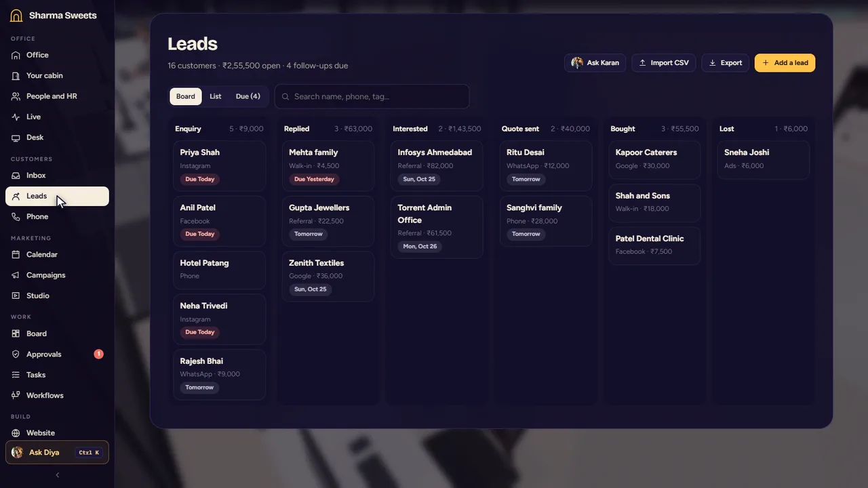This screenshot has width=868, height=488.
Task: Open Campaigns megaphone item
Action: click(57, 275)
